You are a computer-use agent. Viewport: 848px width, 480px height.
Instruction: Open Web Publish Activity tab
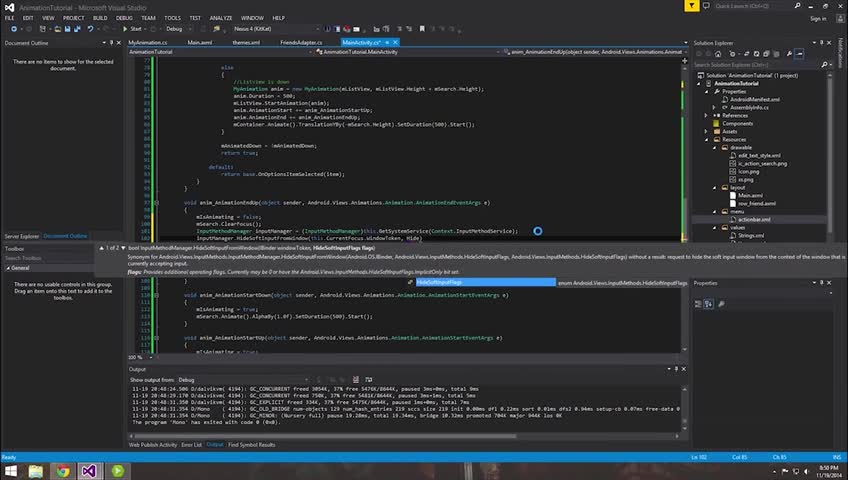tap(153, 445)
